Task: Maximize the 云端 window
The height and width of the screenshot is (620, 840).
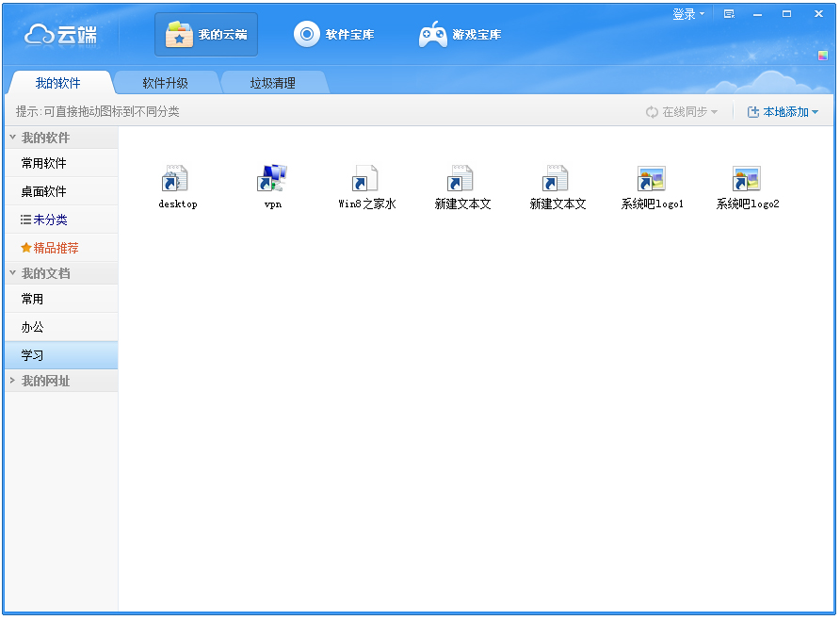Action: 786,14
